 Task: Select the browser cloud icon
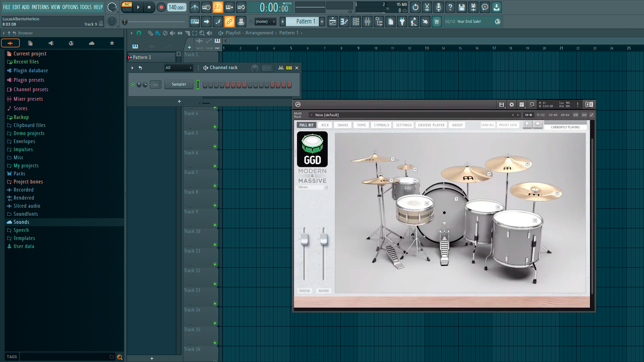tap(91, 43)
